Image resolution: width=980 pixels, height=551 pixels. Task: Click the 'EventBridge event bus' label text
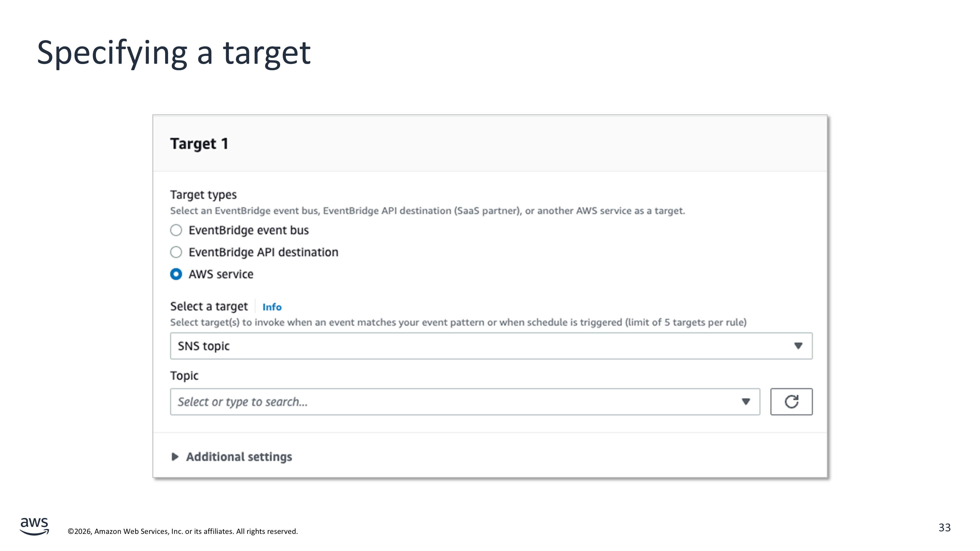pyautogui.click(x=248, y=230)
